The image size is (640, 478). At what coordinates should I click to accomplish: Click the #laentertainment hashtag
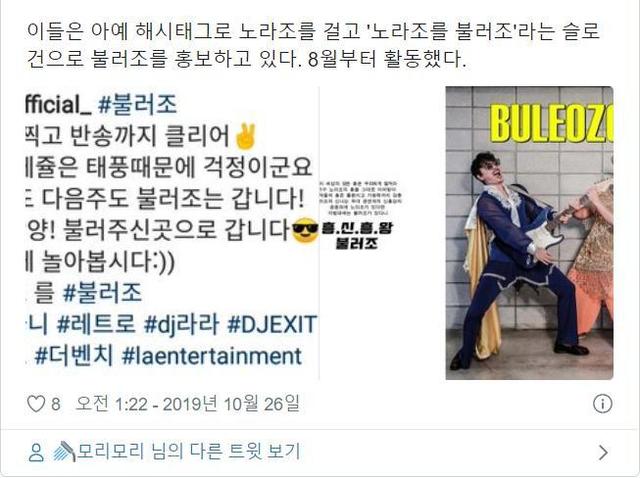212,356
